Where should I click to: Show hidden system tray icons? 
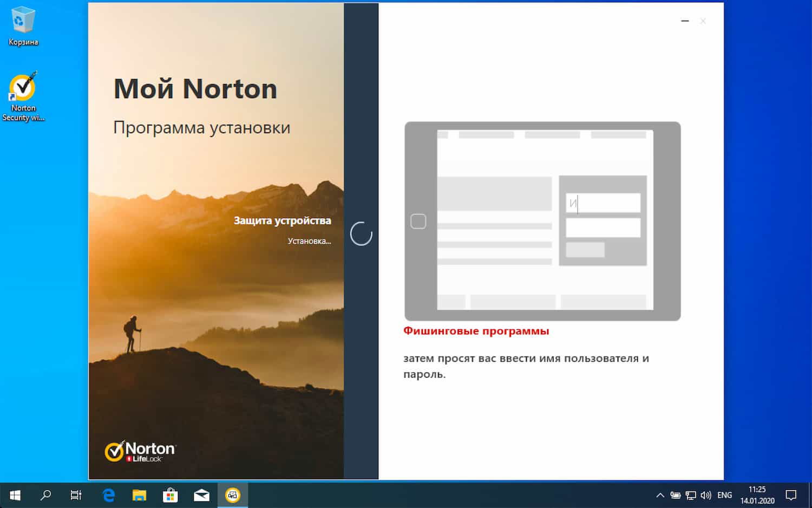point(660,495)
